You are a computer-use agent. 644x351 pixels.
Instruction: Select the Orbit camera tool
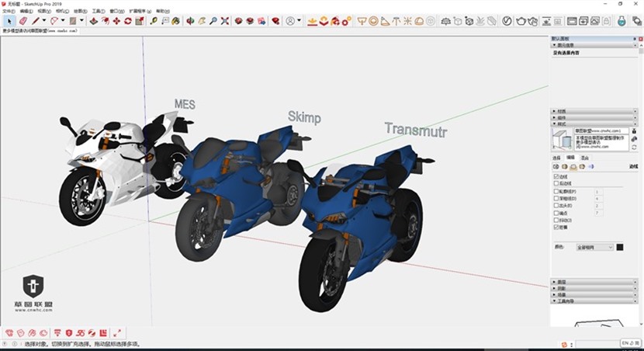coord(190,20)
